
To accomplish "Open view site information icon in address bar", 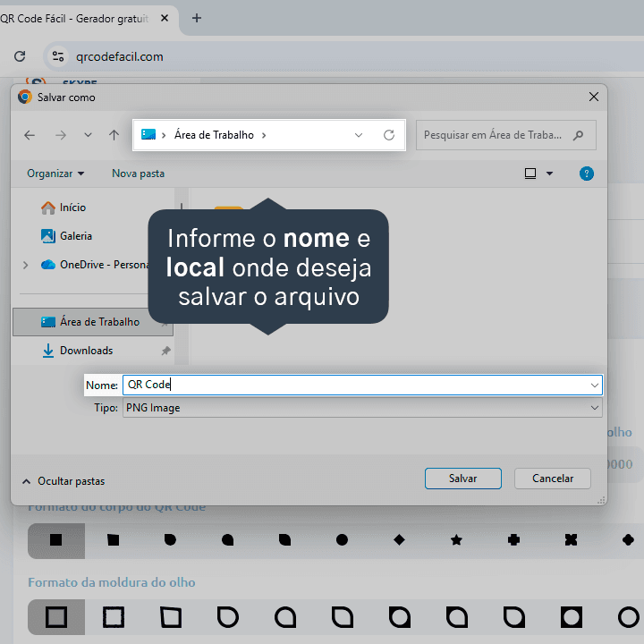I will click(58, 56).
